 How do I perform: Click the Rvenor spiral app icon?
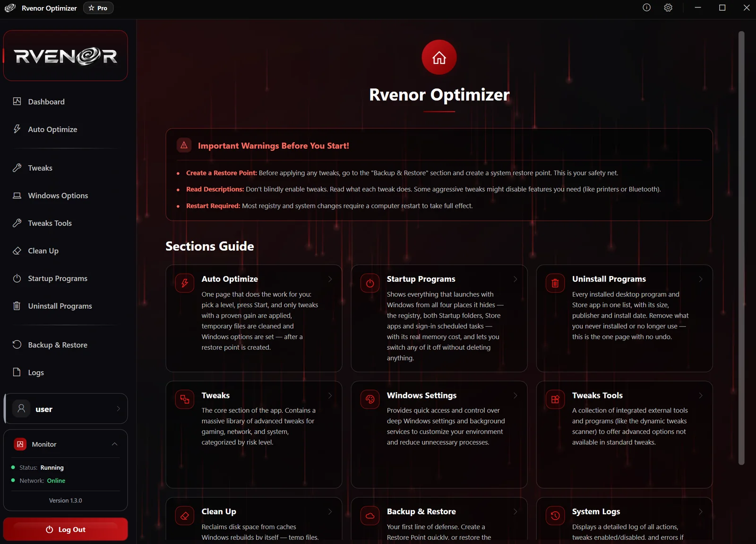click(x=10, y=8)
